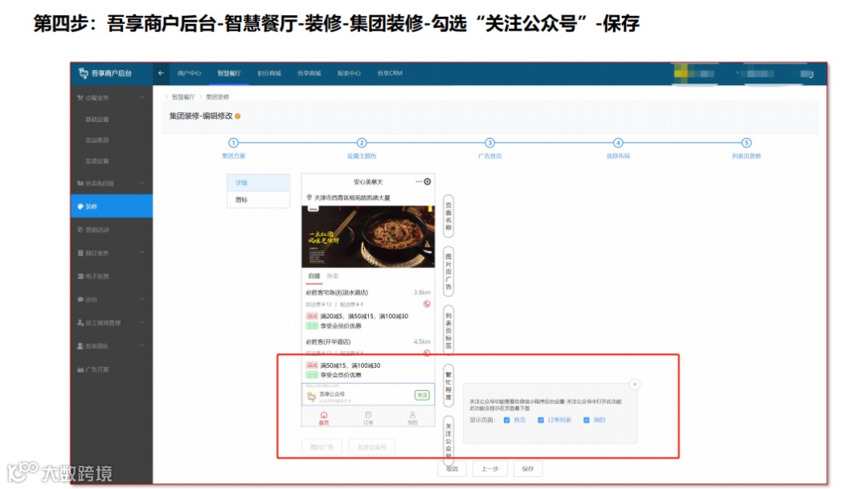Expand the 外卖&自提 menu chevron

coord(142,183)
